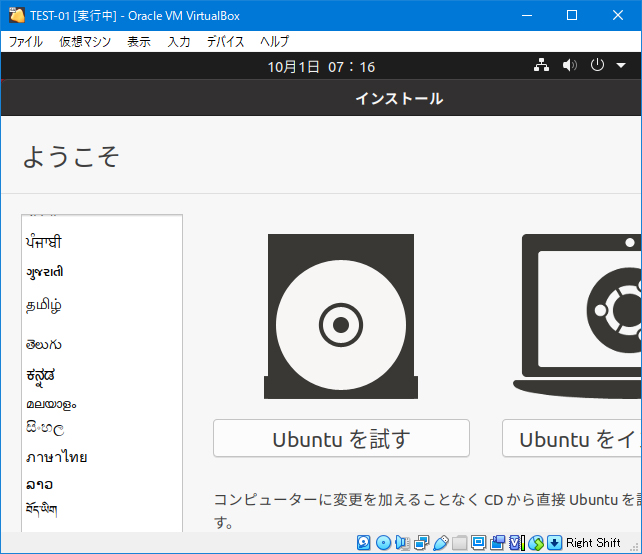642x554 pixels.
Task: Open the ファイル menu
Action: pos(26,41)
